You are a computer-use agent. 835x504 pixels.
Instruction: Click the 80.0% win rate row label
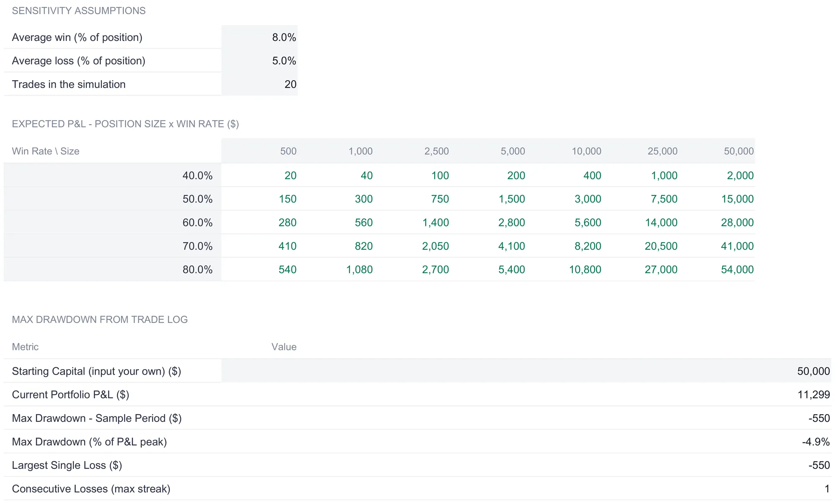[197, 269]
